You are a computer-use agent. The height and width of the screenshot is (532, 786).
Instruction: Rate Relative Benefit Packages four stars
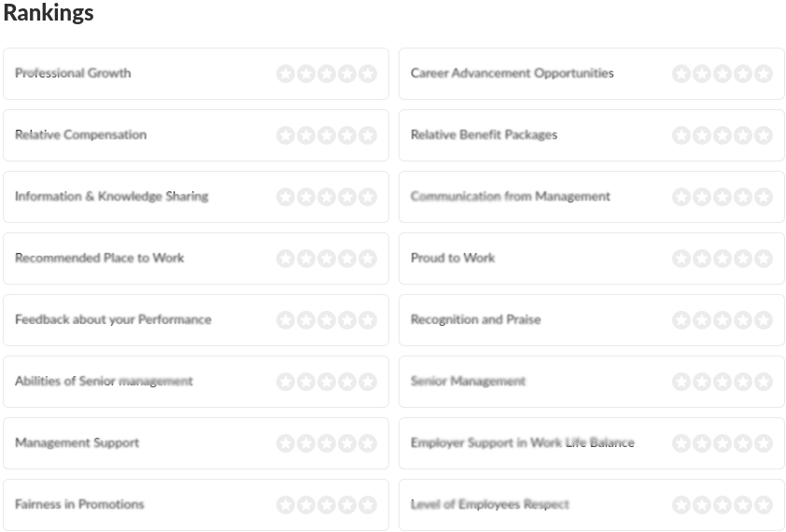(743, 135)
